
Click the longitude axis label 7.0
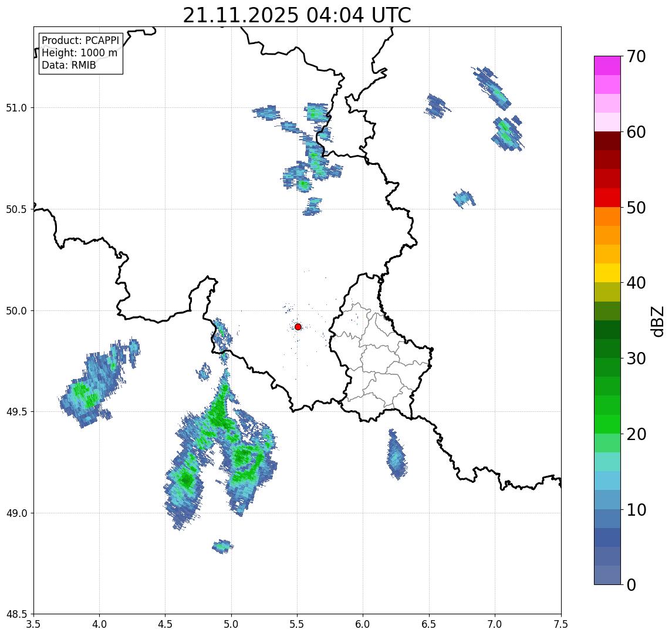click(495, 624)
